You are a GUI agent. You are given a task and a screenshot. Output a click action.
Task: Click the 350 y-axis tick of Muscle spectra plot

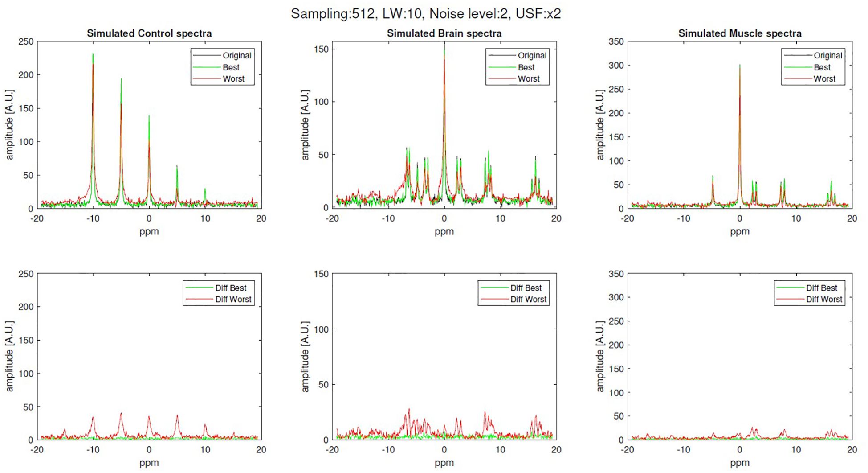tap(616, 41)
